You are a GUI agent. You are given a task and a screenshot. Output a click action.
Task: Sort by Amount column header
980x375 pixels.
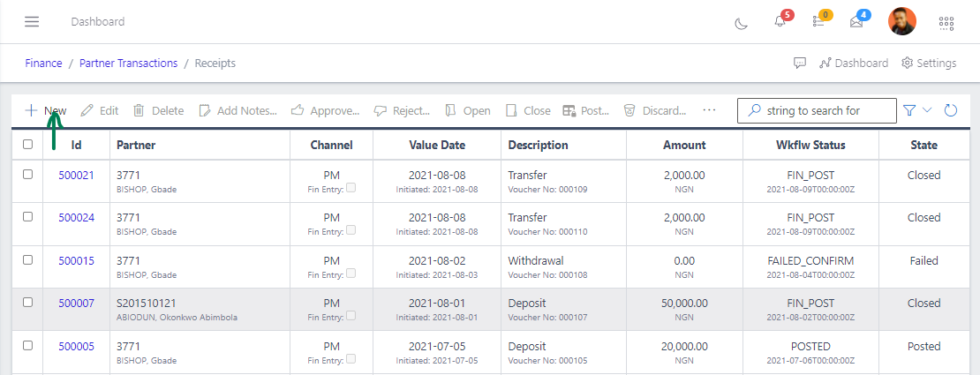coord(684,145)
